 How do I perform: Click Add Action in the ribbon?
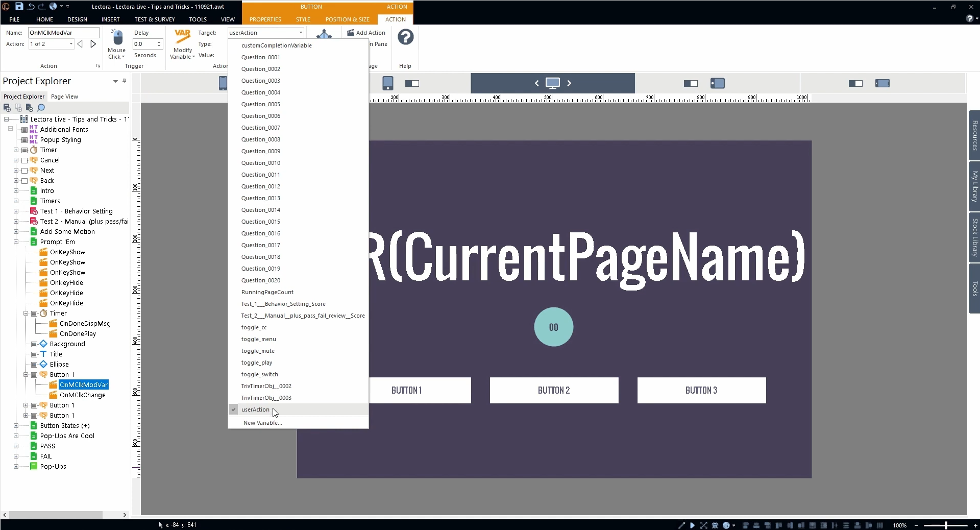pyautogui.click(x=366, y=33)
